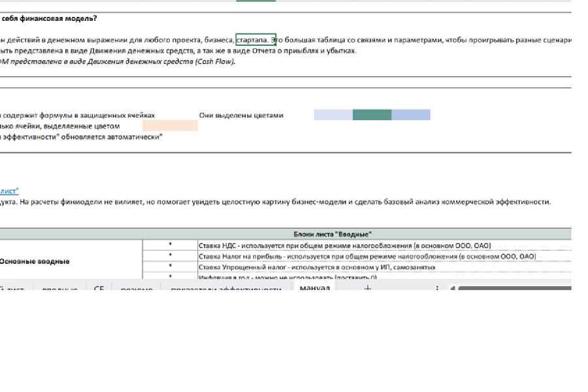Click the sheet tab bar options dots
This screenshot has width=588, height=392.
coord(437,287)
